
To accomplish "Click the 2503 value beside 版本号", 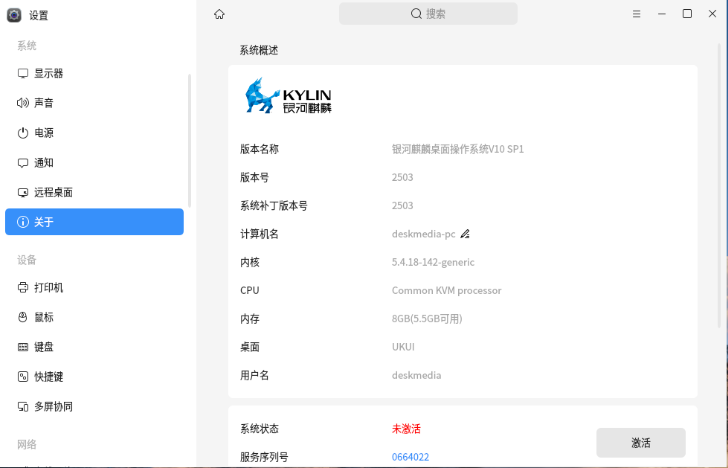I will point(403,177).
